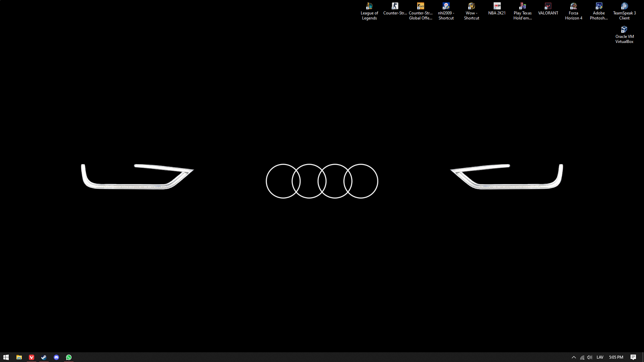This screenshot has height=362, width=644.
Task: Select the Wow - Shortcut icon
Action: tap(471, 11)
